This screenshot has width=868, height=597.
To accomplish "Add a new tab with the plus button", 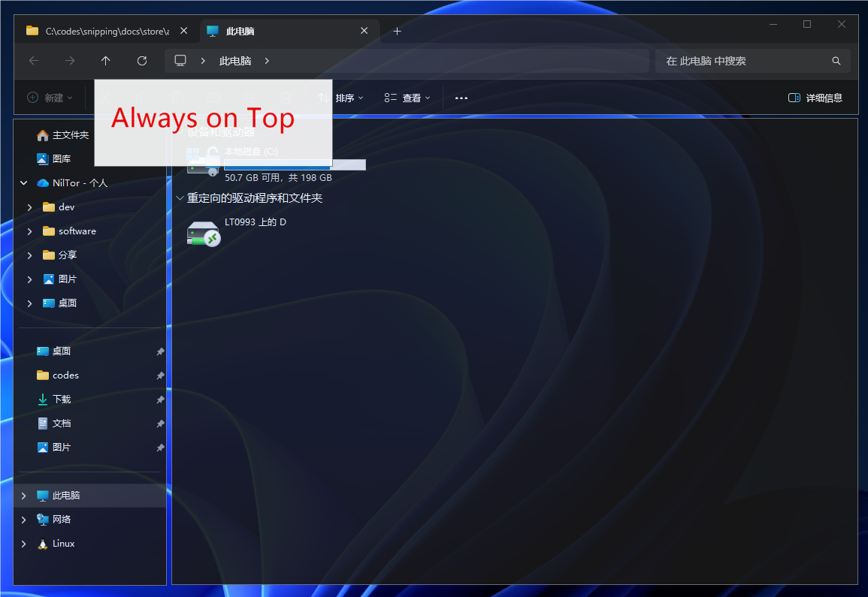I will (x=397, y=32).
